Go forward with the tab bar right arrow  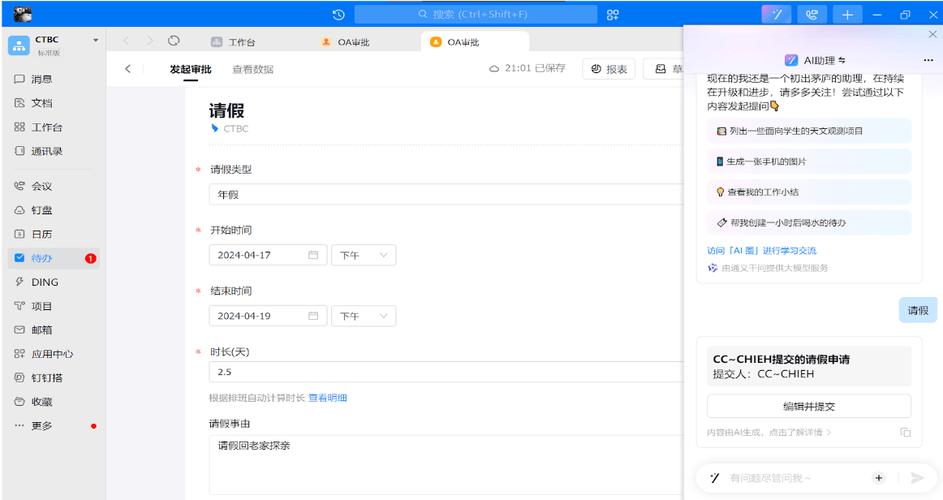150,41
